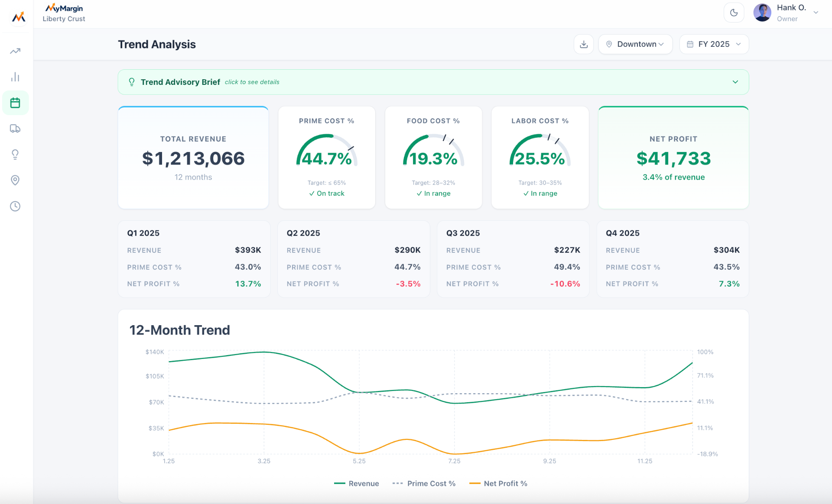Click the Trend Analysis page title
Screen dimensions: 832x504
157,44
